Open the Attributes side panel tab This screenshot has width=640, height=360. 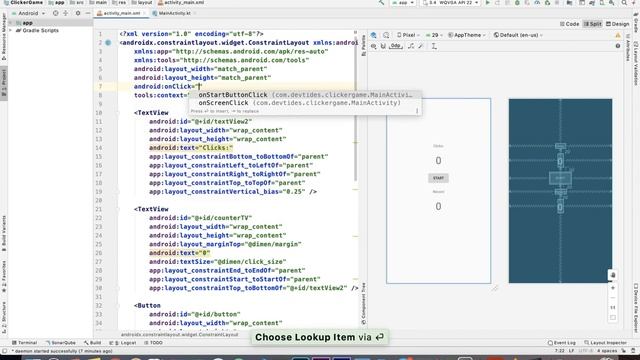tap(628, 48)
